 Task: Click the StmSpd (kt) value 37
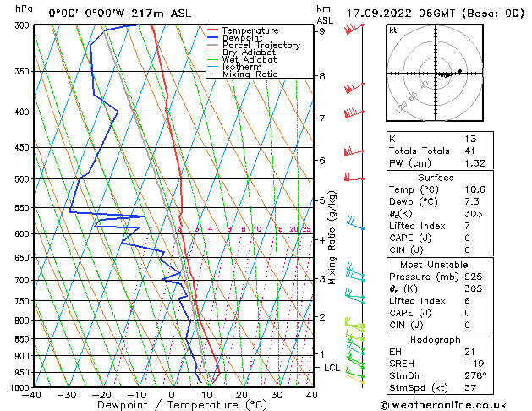point(470,388)
